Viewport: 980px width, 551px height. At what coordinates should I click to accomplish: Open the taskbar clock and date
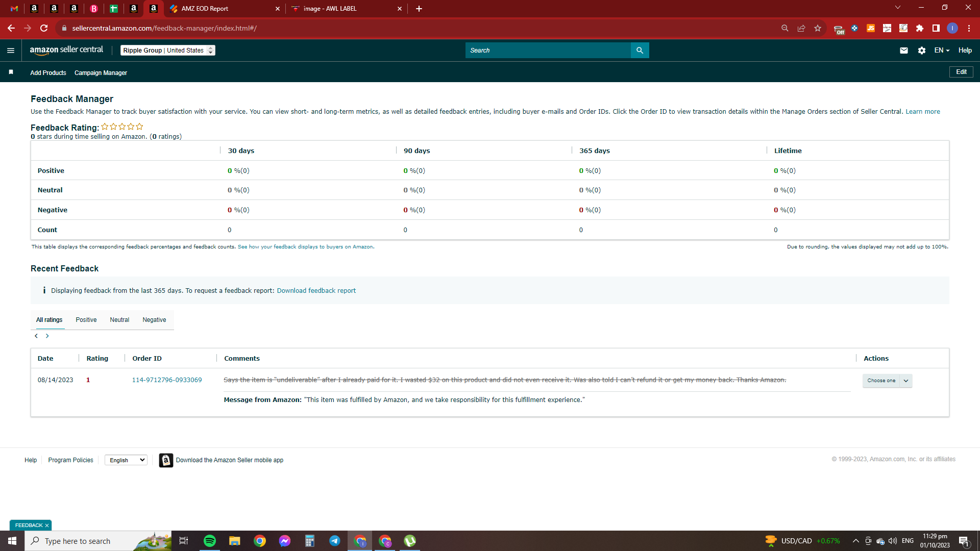tap(935, 541)
